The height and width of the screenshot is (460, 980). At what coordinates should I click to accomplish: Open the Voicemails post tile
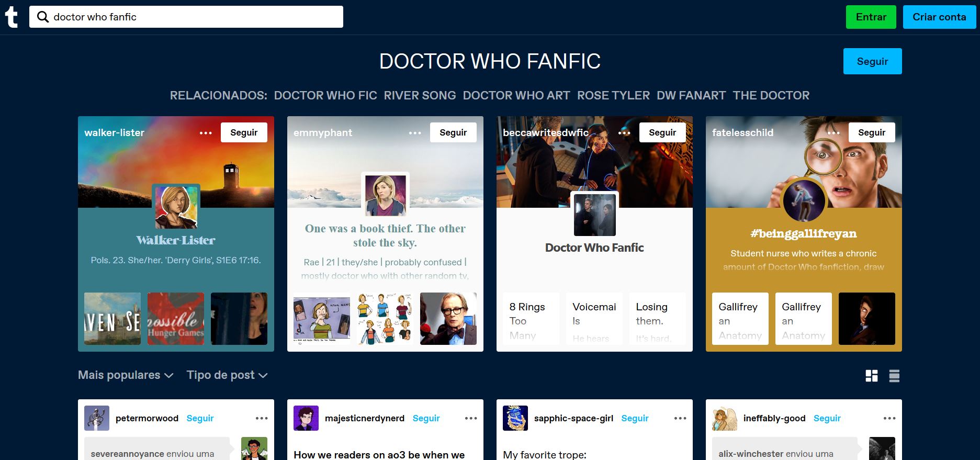tap(594, 319)
